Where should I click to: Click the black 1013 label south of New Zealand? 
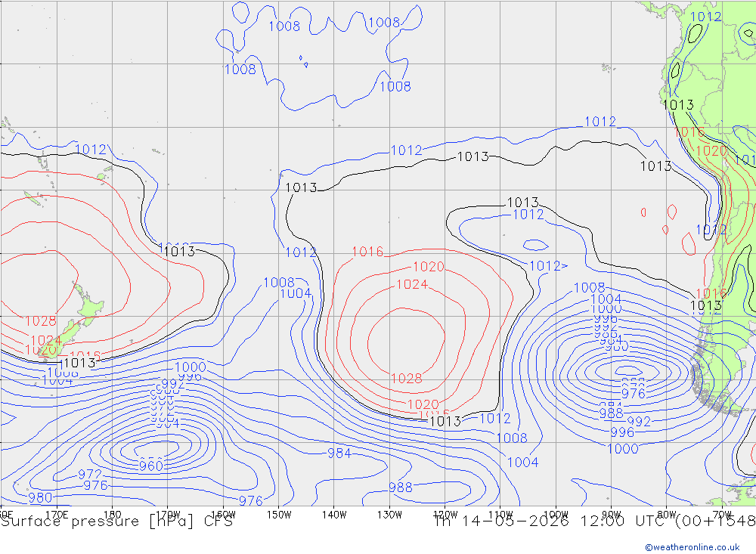(x=79, y=363)
